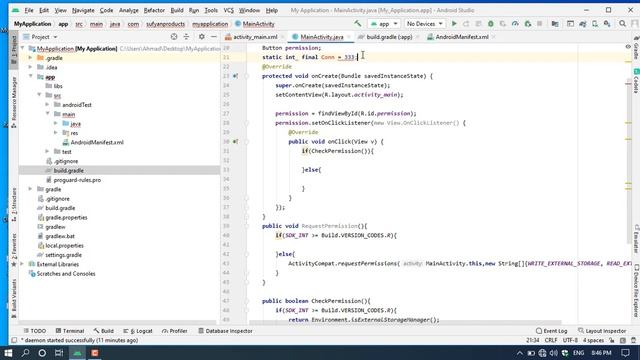Click the Debug app bug icon
The height and width of the screenshot is (360, 640).
491,24
